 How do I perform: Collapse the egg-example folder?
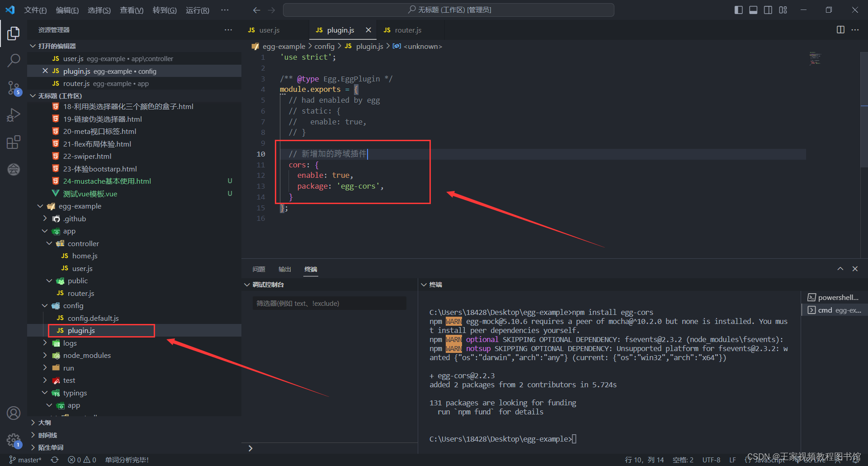coord(134,206)
